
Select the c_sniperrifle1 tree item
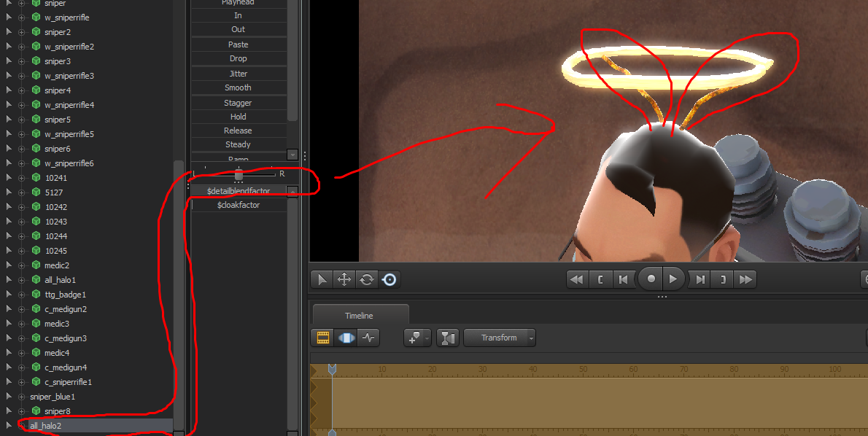coord(68,382)
